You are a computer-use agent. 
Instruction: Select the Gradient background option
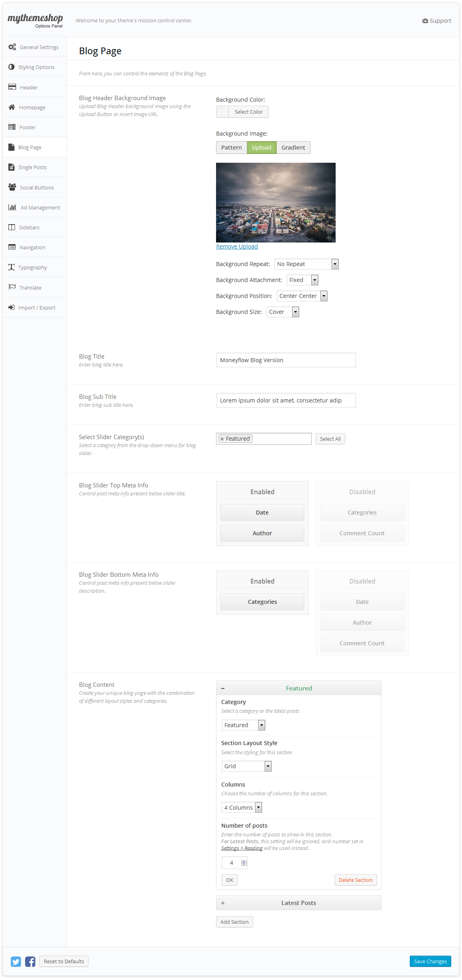click(x=293, y=148)
